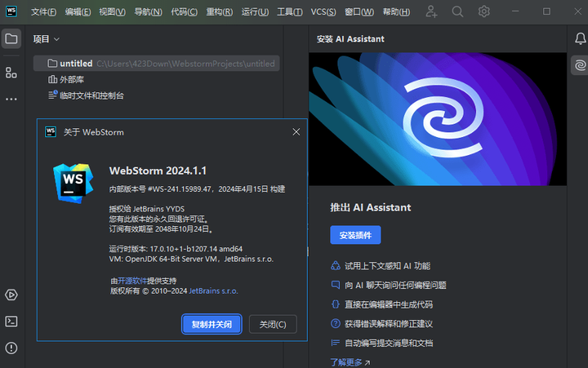The height and width of the screenshot is (368, 588).
Task: Open the Services tool window icon
Action: pos(11,295)
